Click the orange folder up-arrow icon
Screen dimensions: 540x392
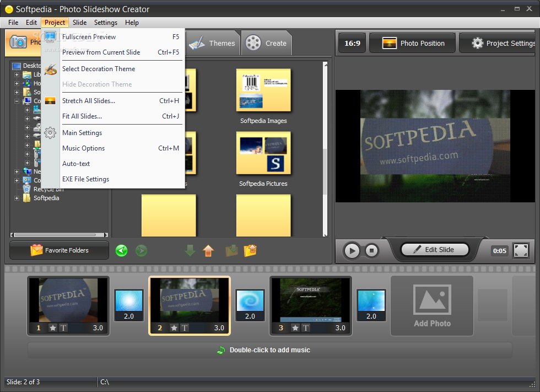[250, 250]
